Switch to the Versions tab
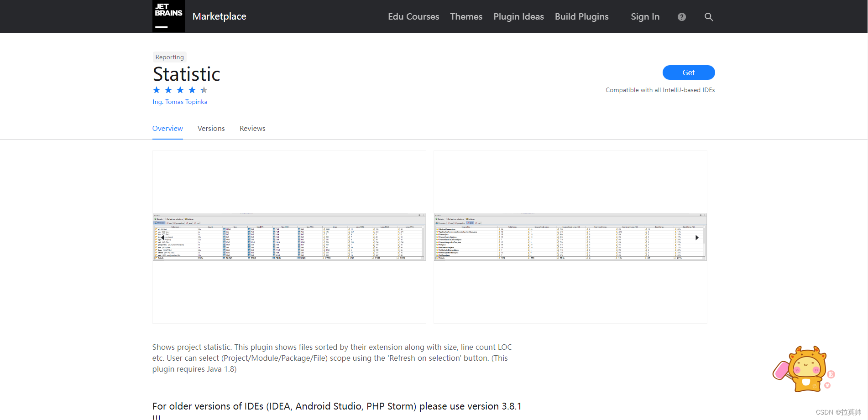 [x=211, y=129]
